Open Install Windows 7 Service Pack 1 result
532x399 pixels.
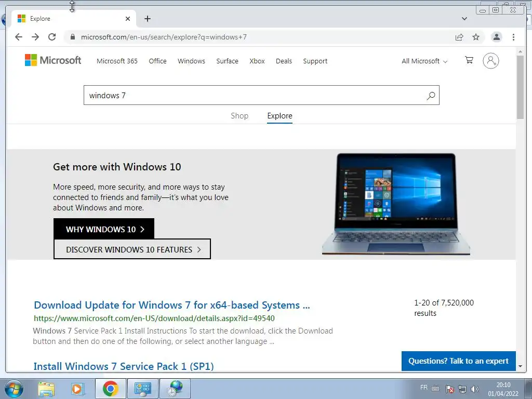(124, 366)
